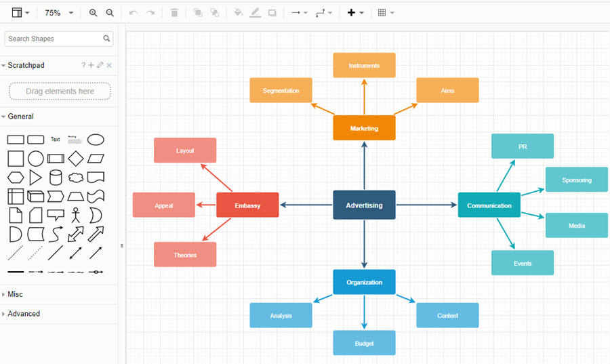The width and height of the screenshot is (610, 364).
Task: Select the parallelogram shape in General palette
Action: pos(96,159)
